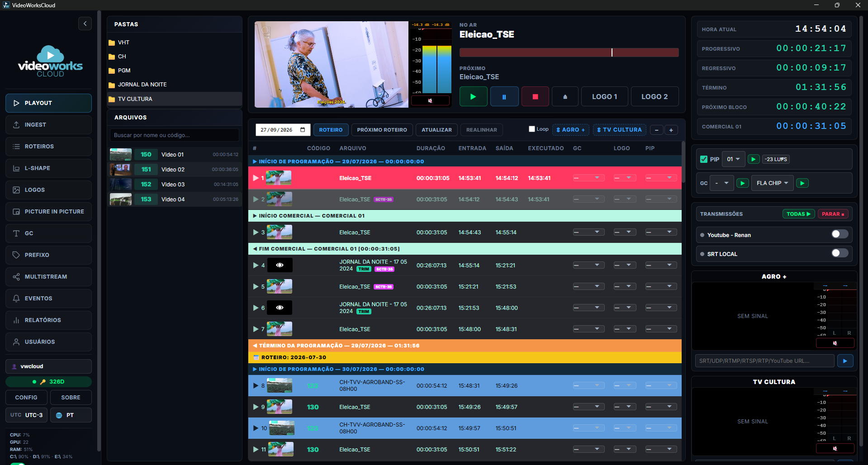The width and height of the screenshot is (868, 465).
Task: Mute the preview audio under the meters
Action: (x=430, y=100)
